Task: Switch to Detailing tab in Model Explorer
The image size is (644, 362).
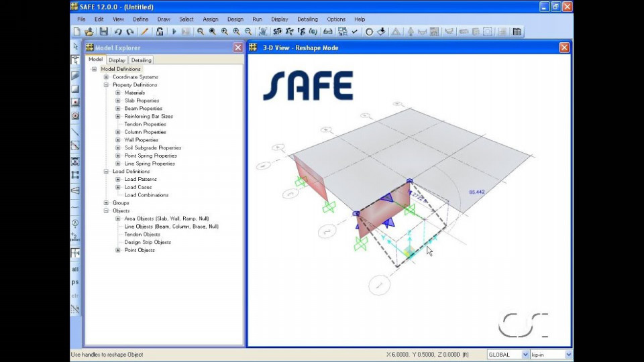Action: pos(142,60)
